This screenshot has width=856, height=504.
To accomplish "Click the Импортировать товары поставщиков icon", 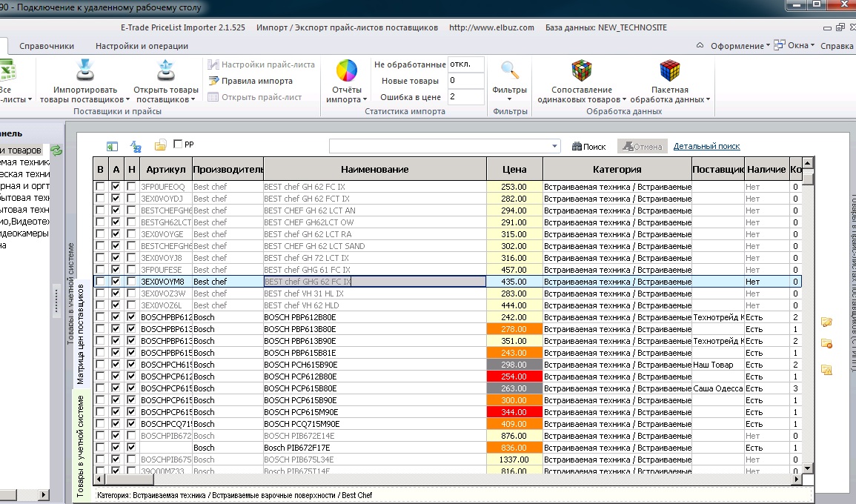I will coord(84,70).
